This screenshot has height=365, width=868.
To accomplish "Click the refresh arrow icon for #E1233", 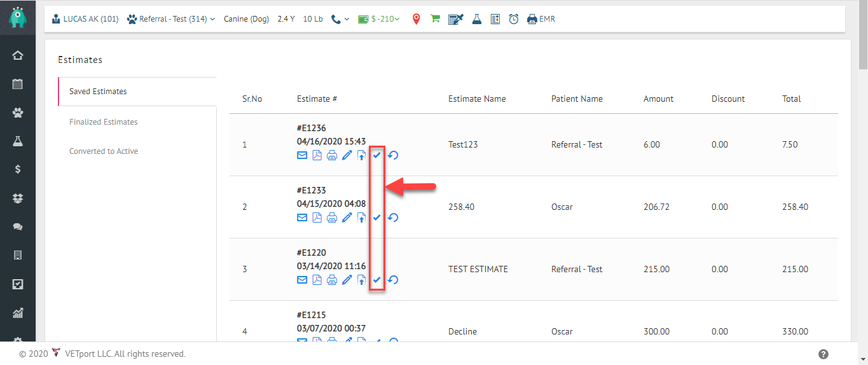I will 393,217.
